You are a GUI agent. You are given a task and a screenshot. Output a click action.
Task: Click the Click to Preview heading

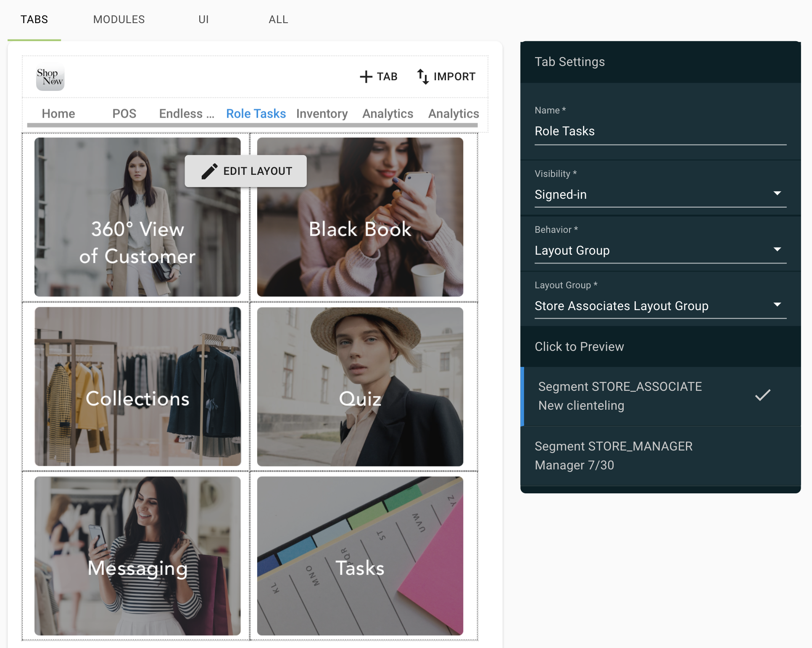point(579,347)
